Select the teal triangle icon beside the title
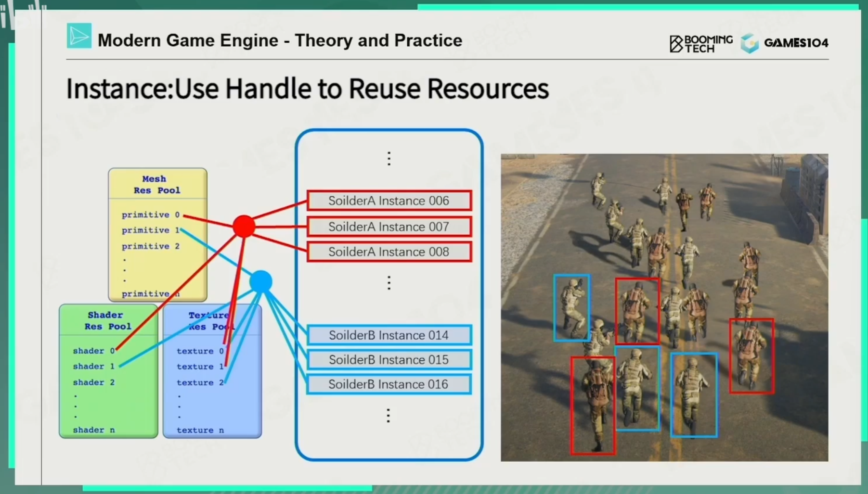 pyautogui.click(x=78, y=36)
